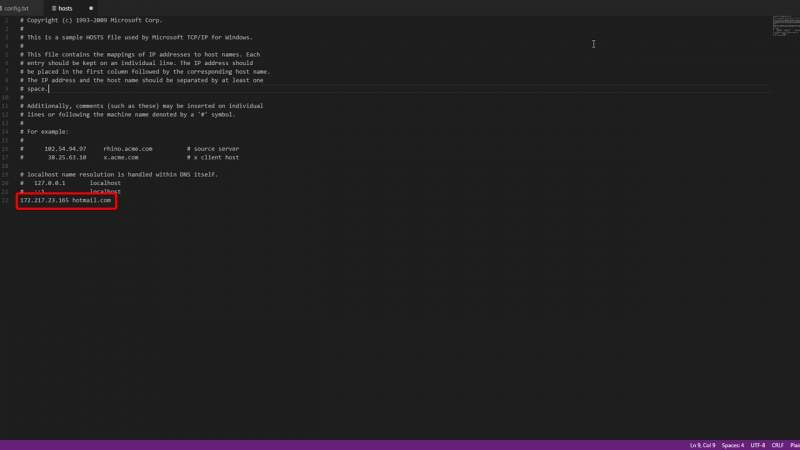
Task: Click the '# For example:' comment line
Action: (44, 132)
